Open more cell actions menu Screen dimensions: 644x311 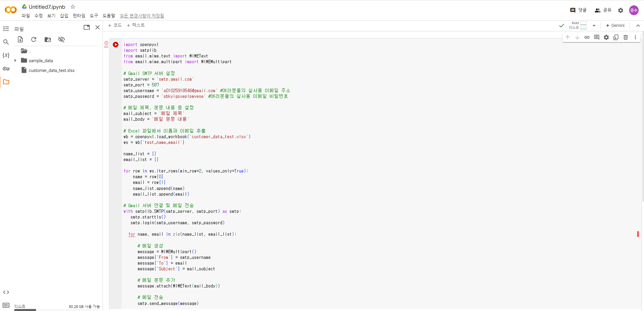point(635,37)
